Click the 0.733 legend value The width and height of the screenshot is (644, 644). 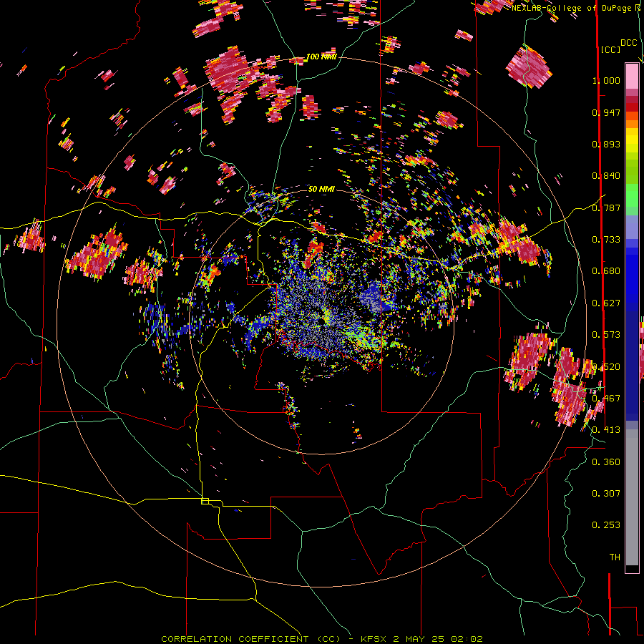pyautogui.click(x=606, y=240)
